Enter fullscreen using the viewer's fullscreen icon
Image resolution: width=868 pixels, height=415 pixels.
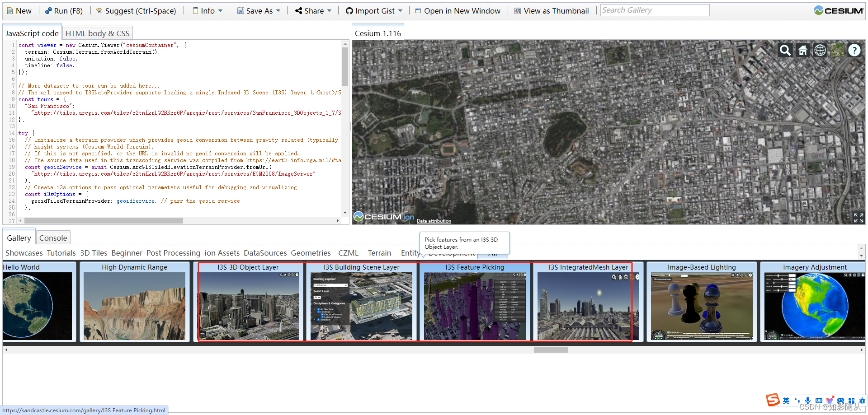[x=858, y=218]
